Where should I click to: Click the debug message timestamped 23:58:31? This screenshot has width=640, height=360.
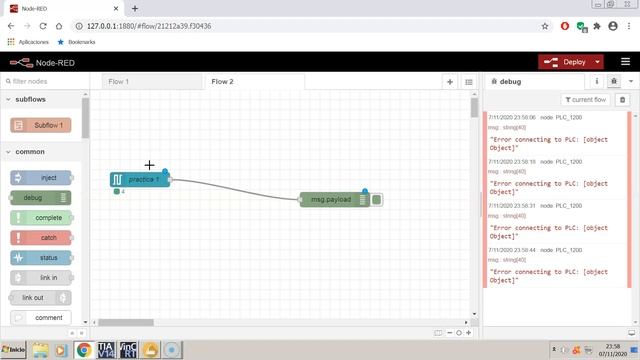(557, 222)
